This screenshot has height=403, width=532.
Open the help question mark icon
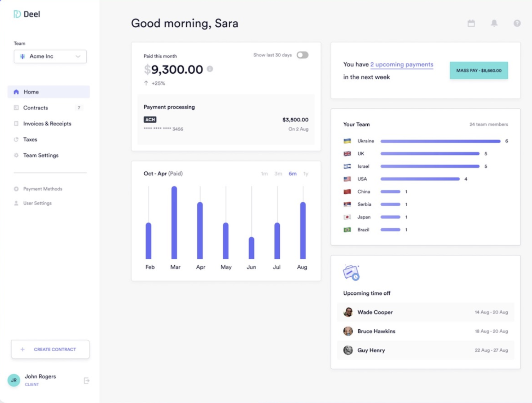point(517,23)
